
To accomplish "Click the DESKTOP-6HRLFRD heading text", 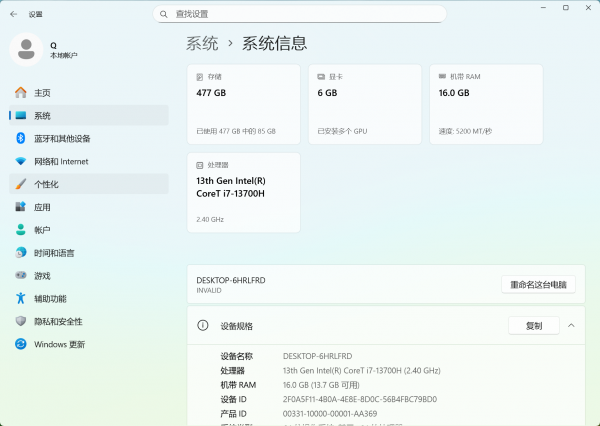I will pos(231,280).
